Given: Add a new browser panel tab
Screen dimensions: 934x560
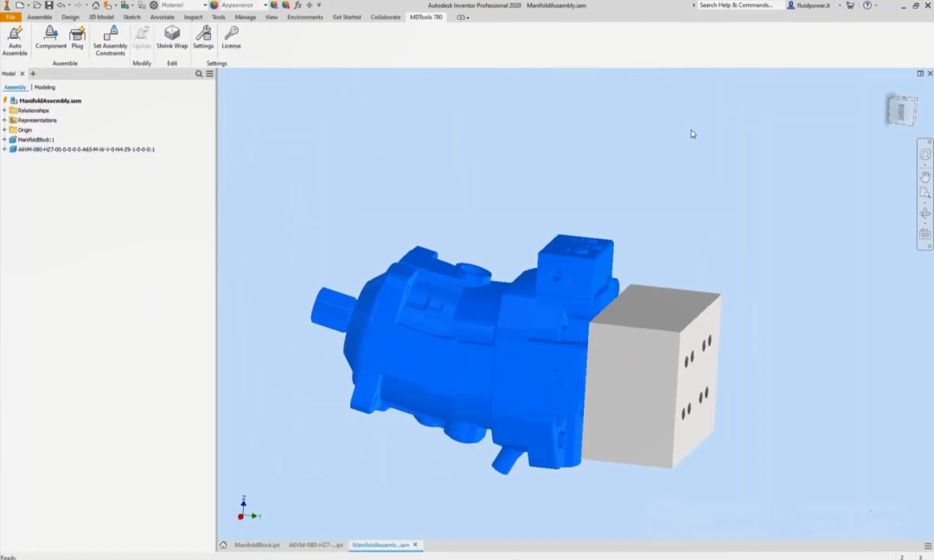Looking at the screenshot, I should coord(33,73).
